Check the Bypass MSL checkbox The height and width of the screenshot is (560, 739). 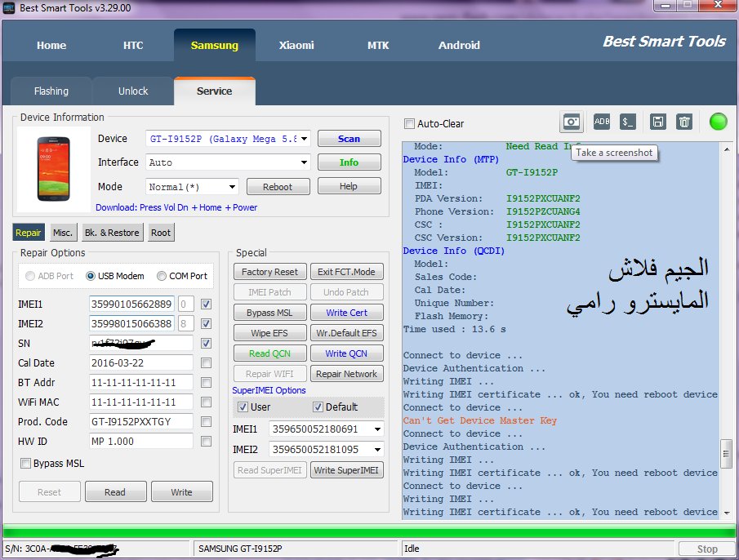tap(25, 464)
